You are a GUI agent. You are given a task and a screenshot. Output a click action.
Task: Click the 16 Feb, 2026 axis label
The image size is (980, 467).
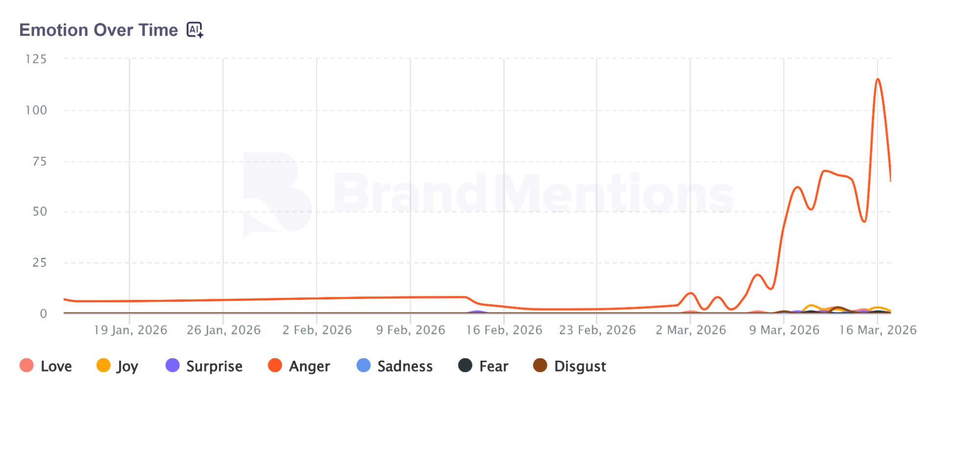(504, 330)
